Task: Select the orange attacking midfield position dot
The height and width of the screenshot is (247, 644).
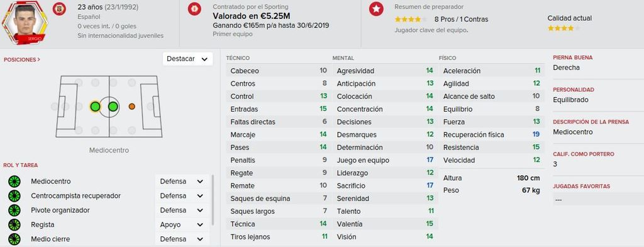Action: (x=132, y=106)
